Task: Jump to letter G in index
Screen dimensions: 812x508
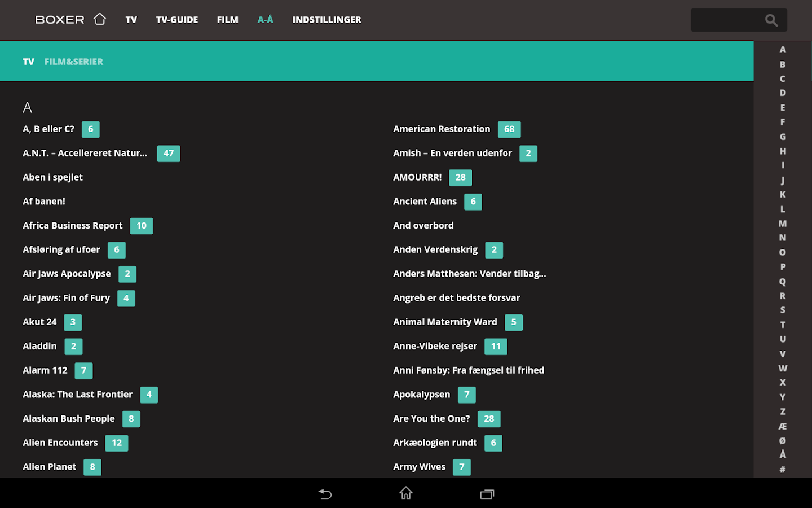Action: tap(783, 137)
